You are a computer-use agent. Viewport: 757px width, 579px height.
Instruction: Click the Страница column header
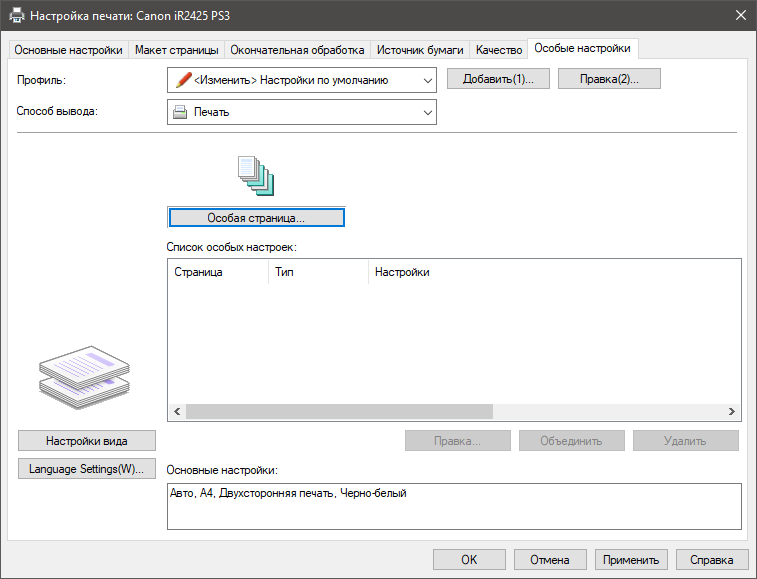[218, 272]
